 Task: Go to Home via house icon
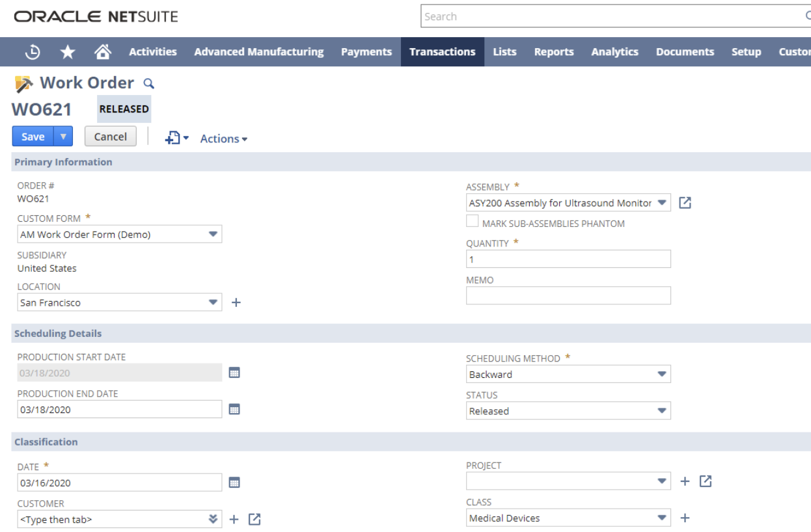pos(102,52)
